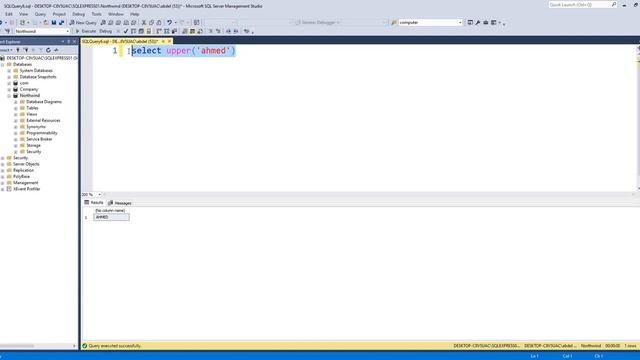Toggle Include Actual Execution Plan
The image size is (640, 360).
click(x=159, y=31)
